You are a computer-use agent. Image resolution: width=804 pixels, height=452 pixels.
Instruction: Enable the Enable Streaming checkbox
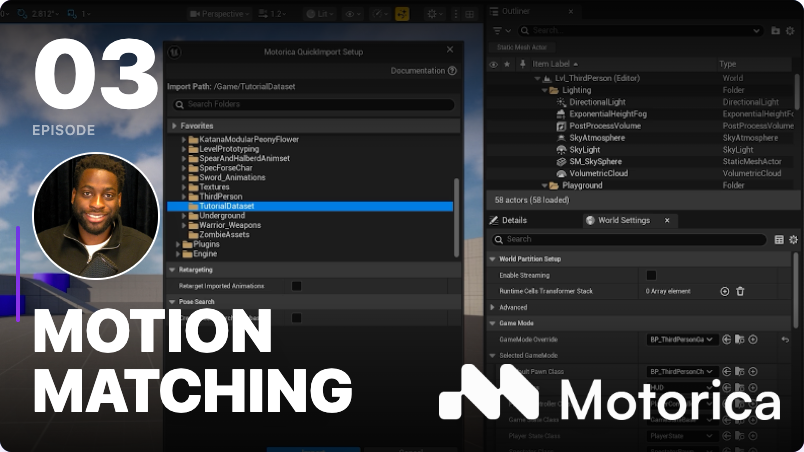click(651, 275)
